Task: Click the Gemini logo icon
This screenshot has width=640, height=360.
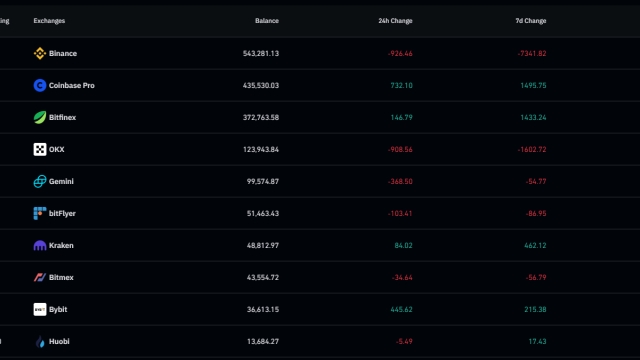Action: tap(40, 181)
